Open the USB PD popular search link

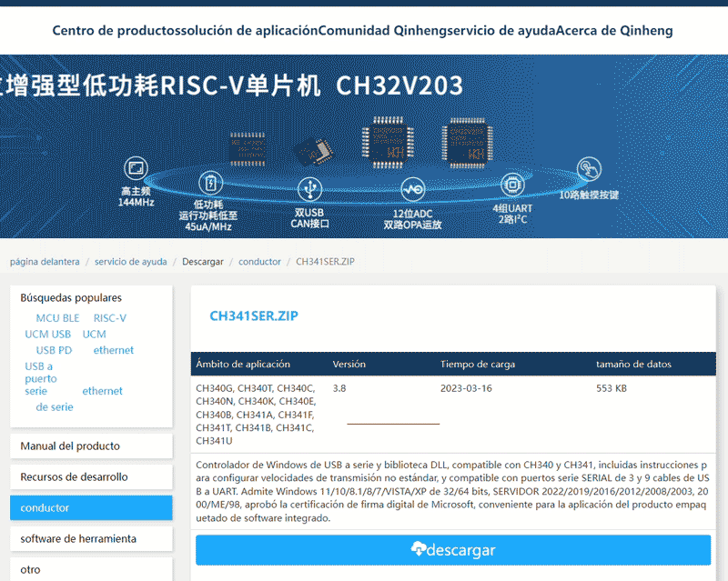tap(54, 350)
